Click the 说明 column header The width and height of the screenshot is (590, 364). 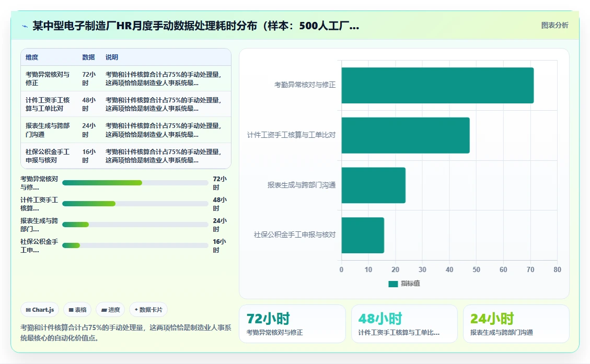pos(112,57)
